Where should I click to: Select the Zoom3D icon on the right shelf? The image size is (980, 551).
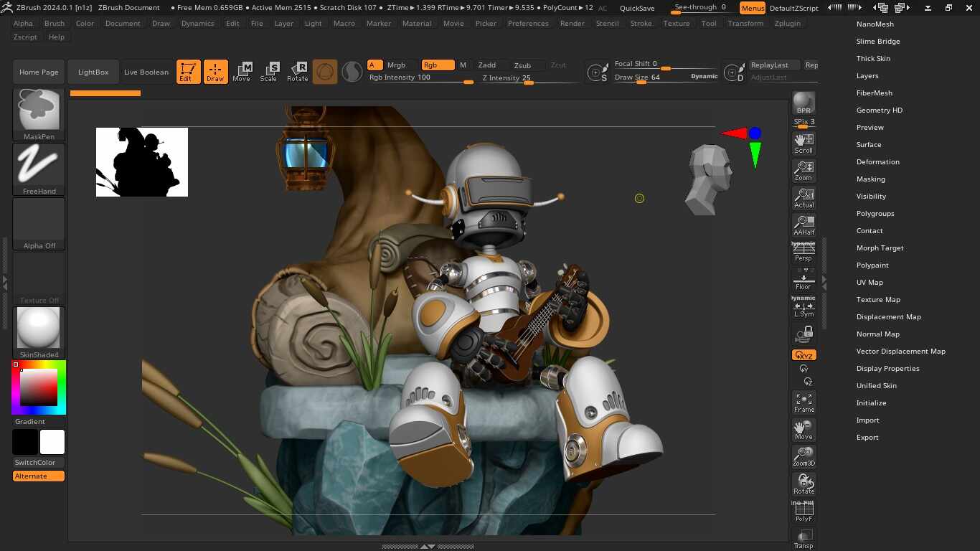[804, 455]
